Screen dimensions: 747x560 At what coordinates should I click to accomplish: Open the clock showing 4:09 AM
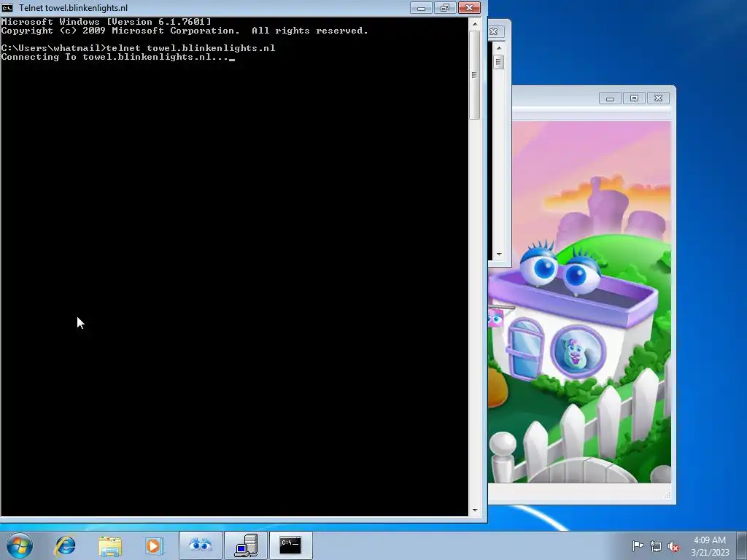click(x=709, y=540)
